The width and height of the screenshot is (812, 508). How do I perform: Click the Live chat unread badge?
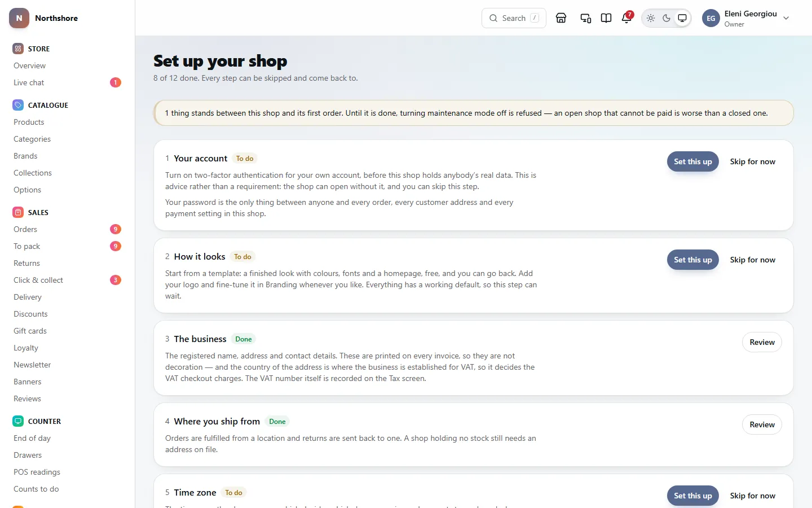pos(116,82)
